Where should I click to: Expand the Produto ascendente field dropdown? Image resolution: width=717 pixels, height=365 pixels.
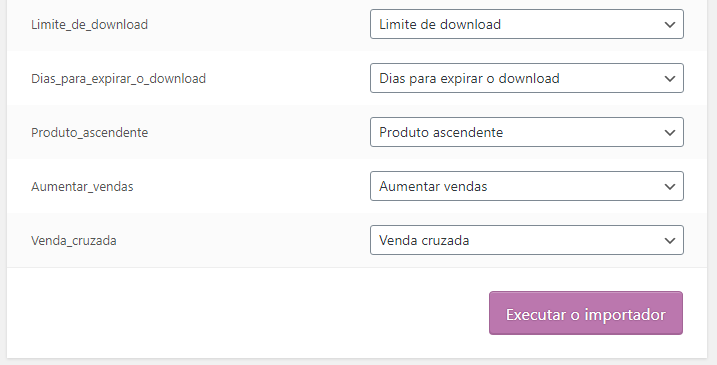click(x=527, y=132)
